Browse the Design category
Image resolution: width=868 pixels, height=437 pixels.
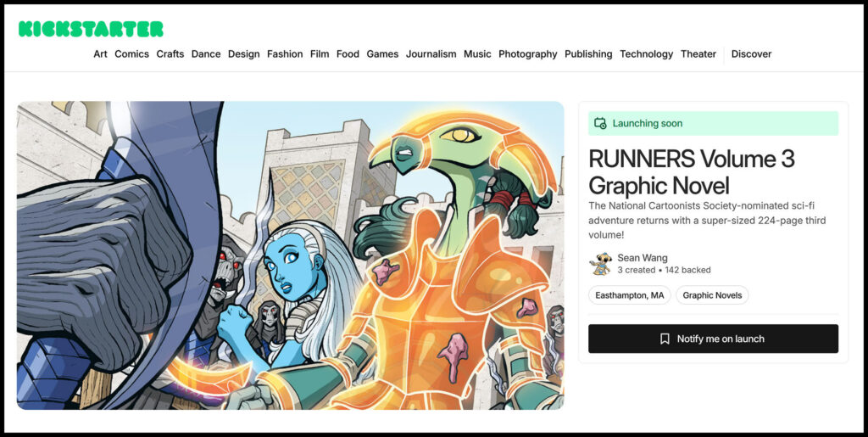(x=243, y=53)
